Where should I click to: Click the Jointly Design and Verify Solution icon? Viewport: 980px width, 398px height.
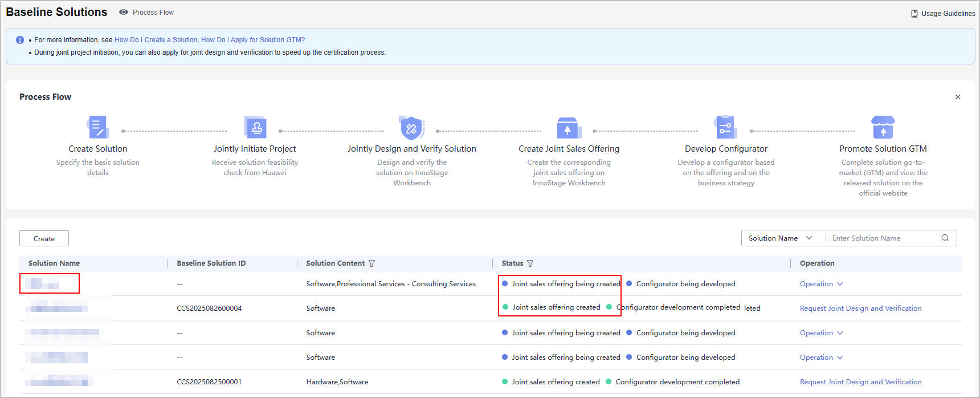coord(411,128)
